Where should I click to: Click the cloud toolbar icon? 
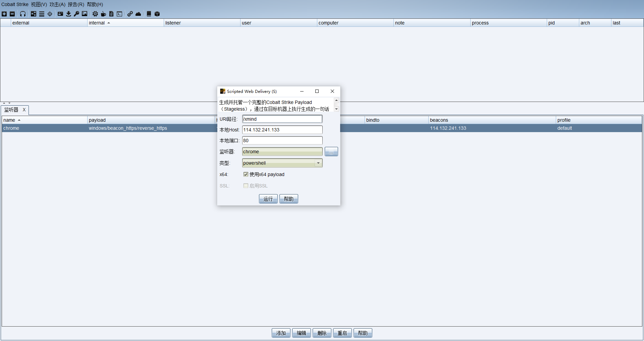point(138,14)
